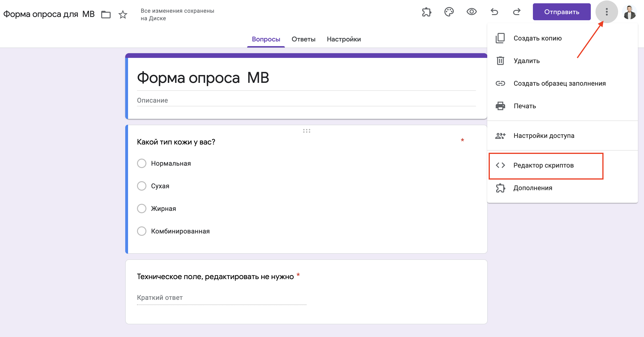Open the Google account avatar
The width and height of the screenshot is (644, 337).
click(629, 12)
